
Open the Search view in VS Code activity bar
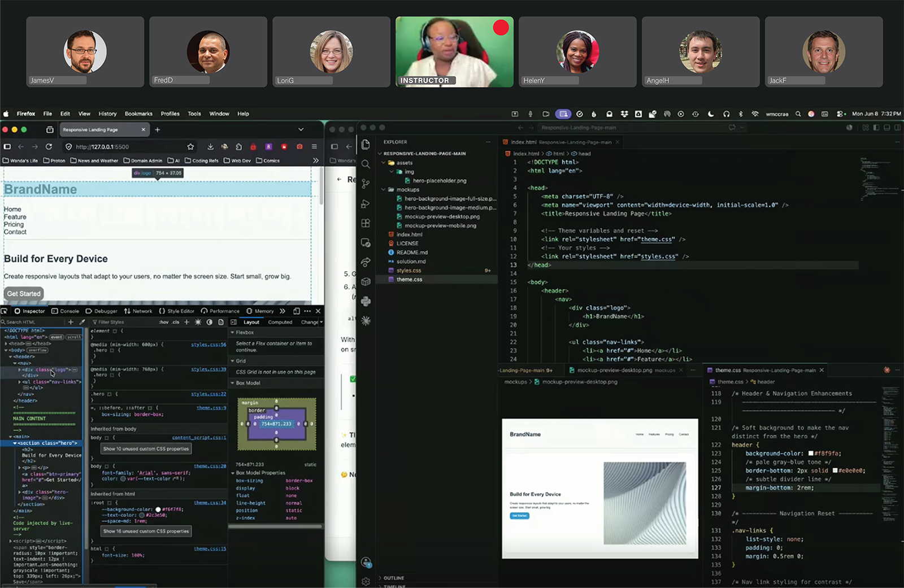[x=366, y=164]
